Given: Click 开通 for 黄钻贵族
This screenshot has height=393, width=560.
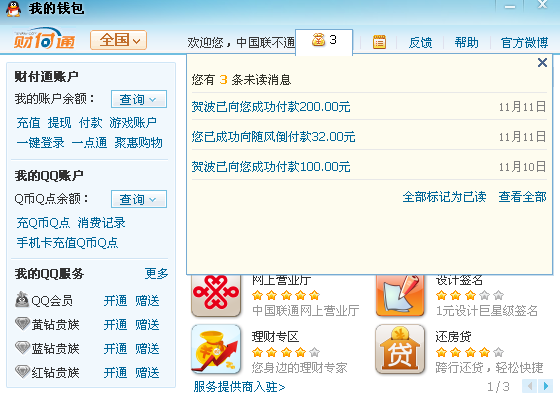Looking at the screenshot, I should (x=115, y=324).
